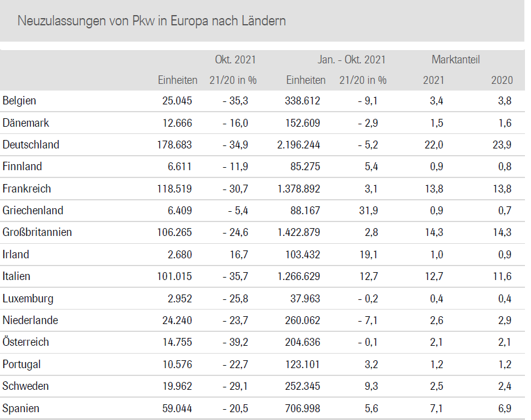Viewport: 531px width, 420px height.
Task: Click Spanien's 2021 market share 7,1
Action: point(436,408)
